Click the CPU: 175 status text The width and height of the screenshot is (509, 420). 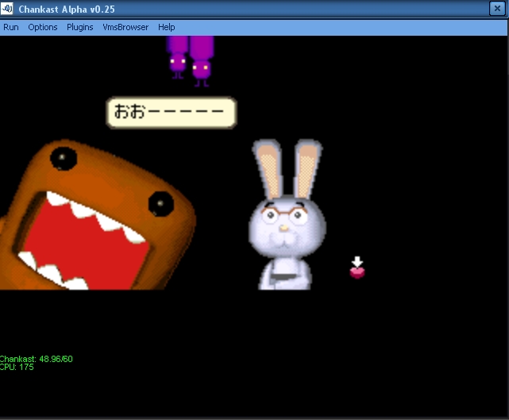[17, 367]
